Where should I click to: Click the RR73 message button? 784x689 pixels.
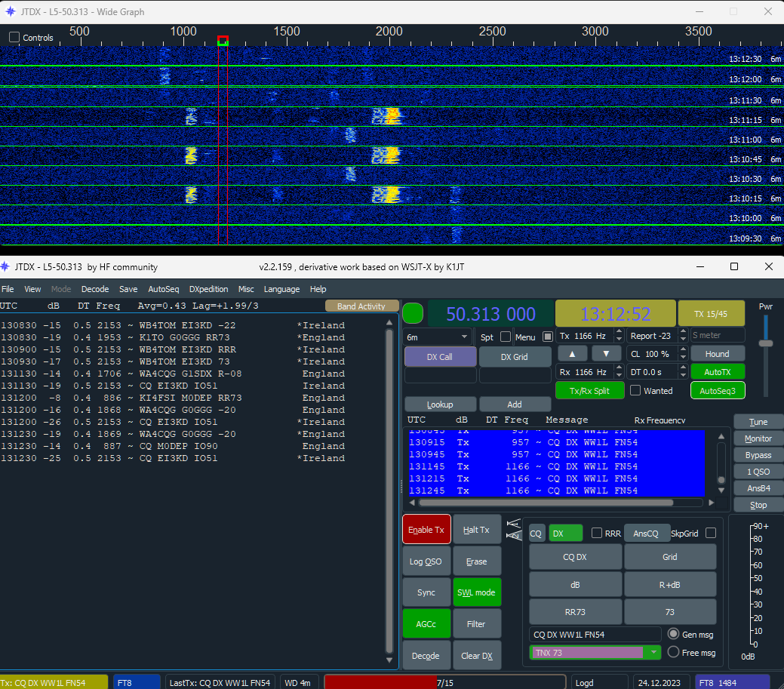tap(575, 611)
